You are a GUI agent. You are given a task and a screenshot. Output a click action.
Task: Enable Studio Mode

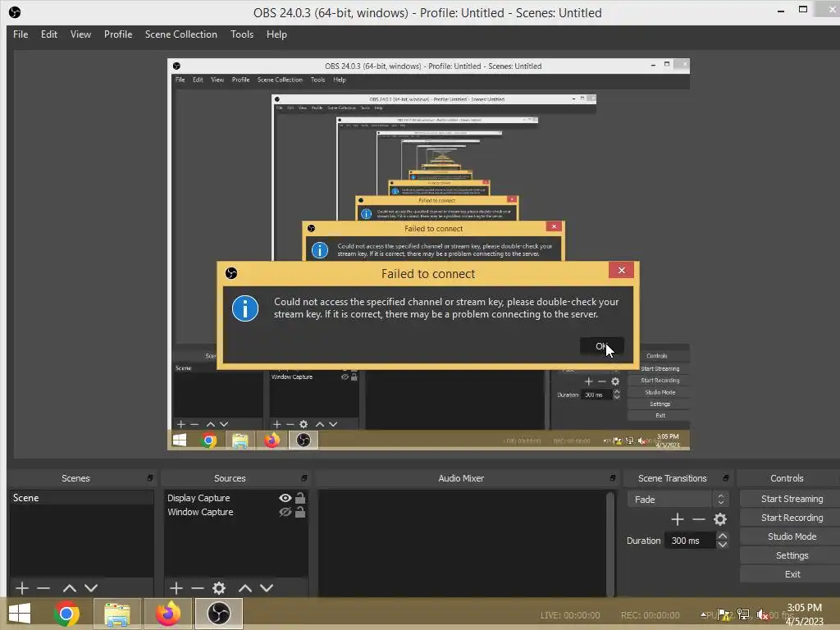point(792,536)
